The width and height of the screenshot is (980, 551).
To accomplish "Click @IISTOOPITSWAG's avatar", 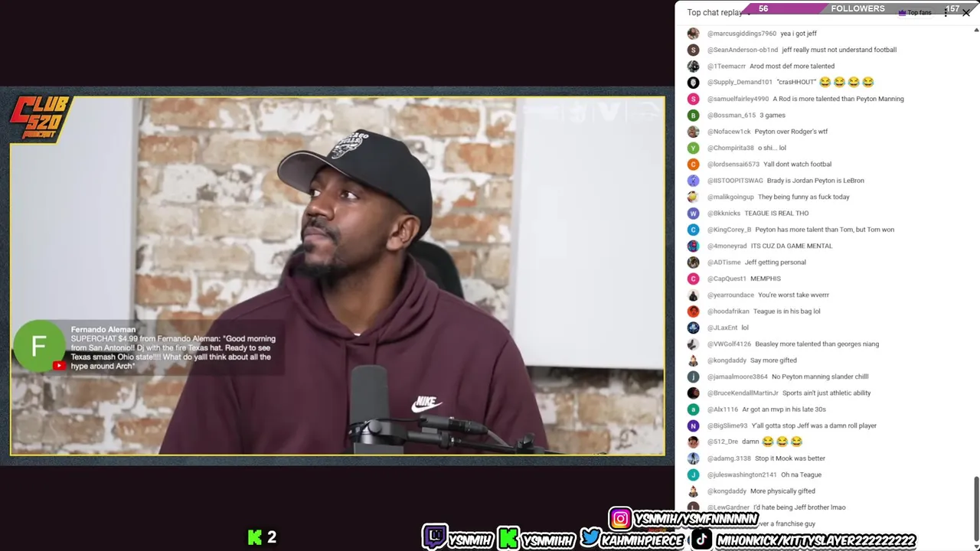I will [x=693, y=181].
